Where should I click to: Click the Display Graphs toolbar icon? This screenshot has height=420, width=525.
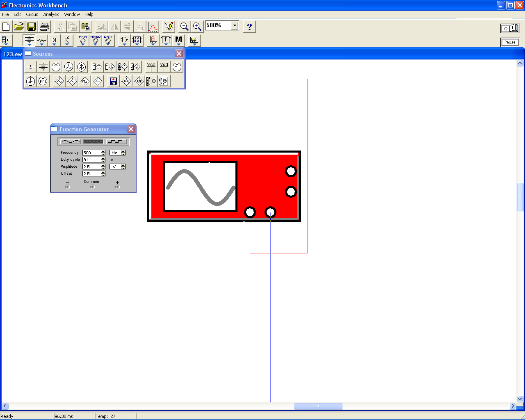point(153,27)
